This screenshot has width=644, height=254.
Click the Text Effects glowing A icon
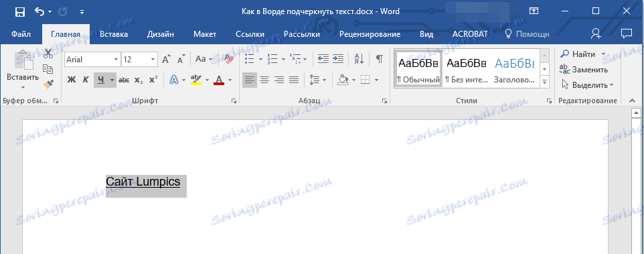point(174,80)
